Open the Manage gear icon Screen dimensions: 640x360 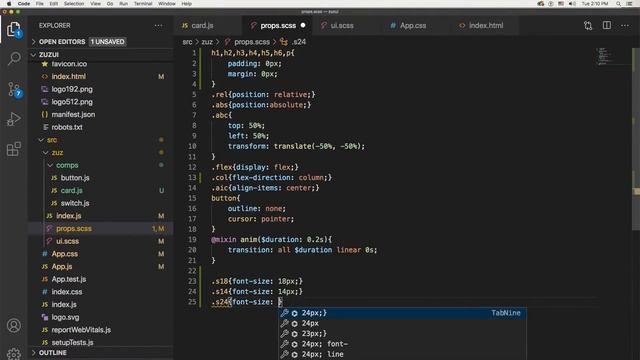[x=14, y=353]
